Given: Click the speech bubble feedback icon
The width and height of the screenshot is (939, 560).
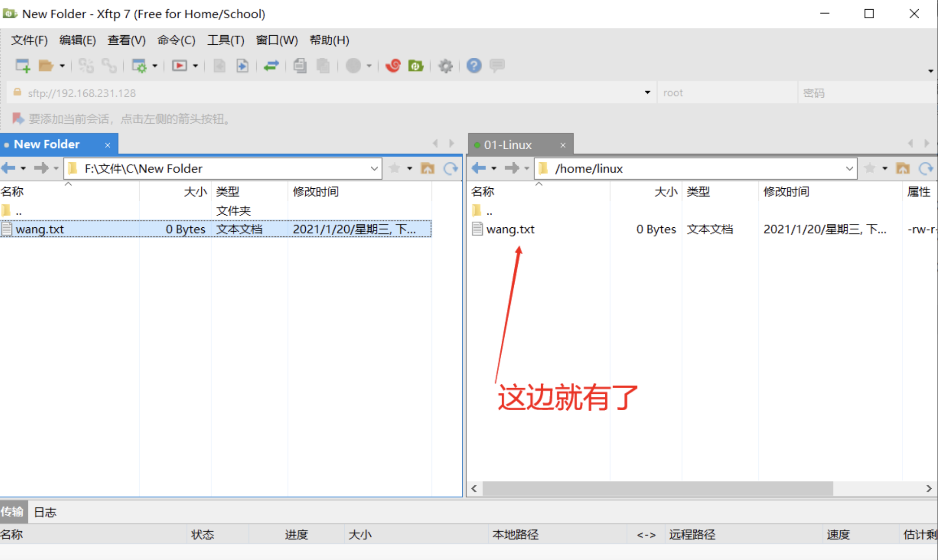Looking at the screenshot, I should click(497, 65).
